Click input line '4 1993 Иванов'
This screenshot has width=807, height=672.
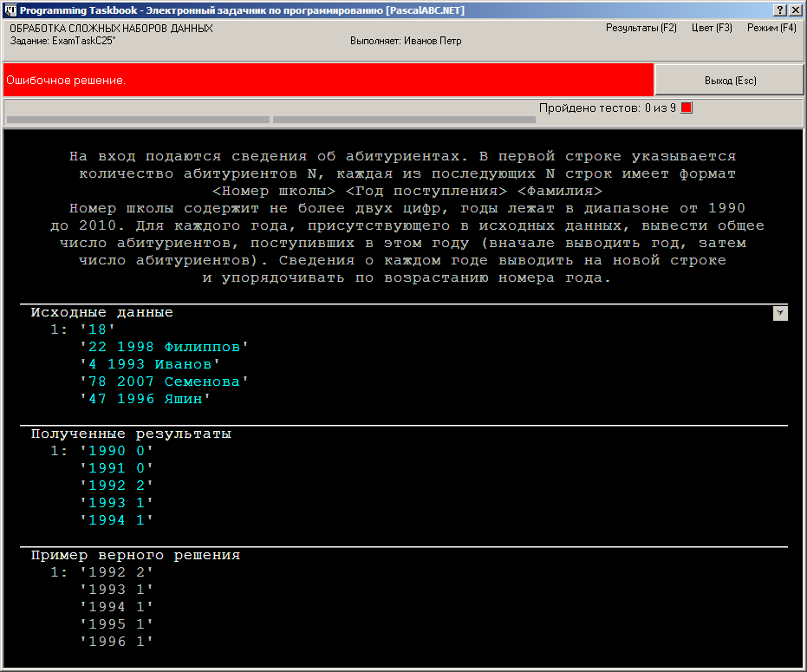coord(150,364)
